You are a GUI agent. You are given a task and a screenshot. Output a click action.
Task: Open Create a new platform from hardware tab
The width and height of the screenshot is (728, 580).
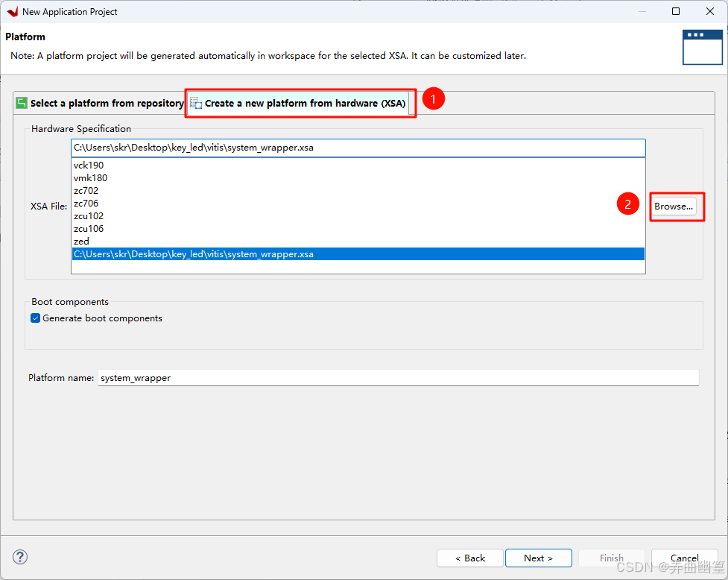tap(299, 103)
